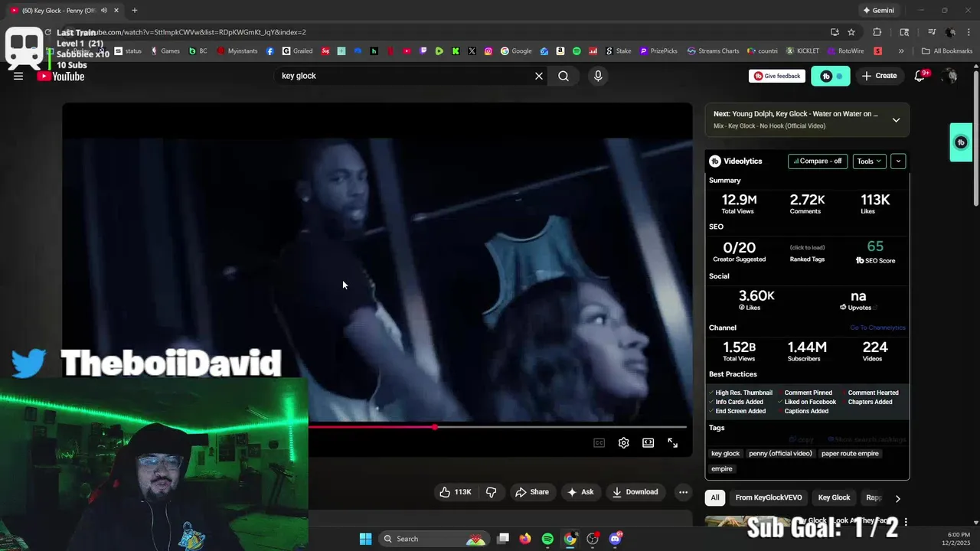Open the Ask AI button

point(580,492)
